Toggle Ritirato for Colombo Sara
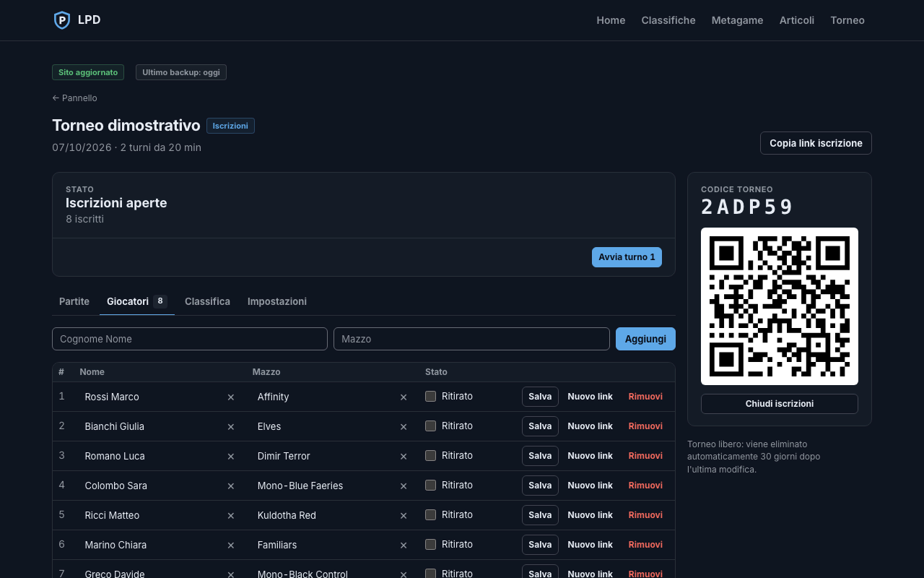This screenshot has width=924, height=578. (431, 485)
